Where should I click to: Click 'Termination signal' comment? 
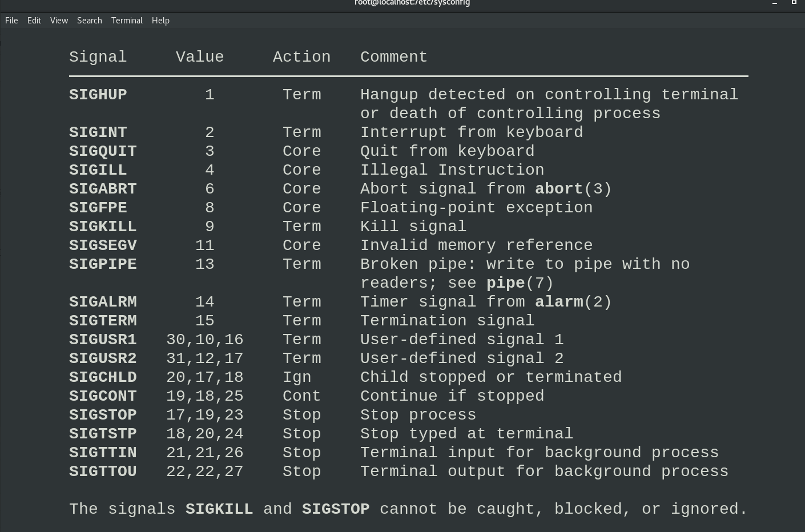[448, 321]
